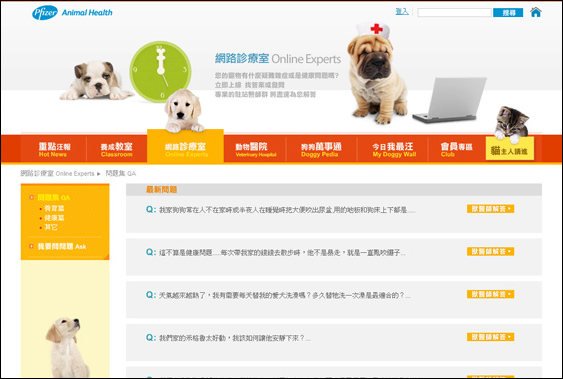Click the bulldog puppy image in the banner
Viewport: 563px width, 379px height.
(96, 80)
